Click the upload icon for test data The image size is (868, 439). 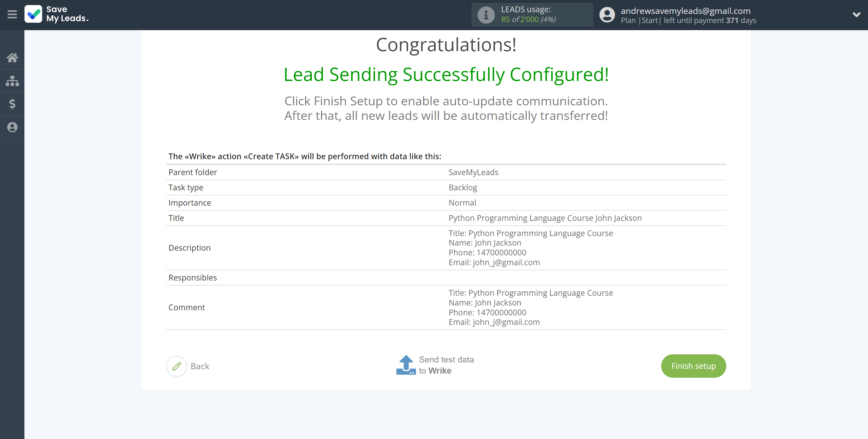coord(406,365)
